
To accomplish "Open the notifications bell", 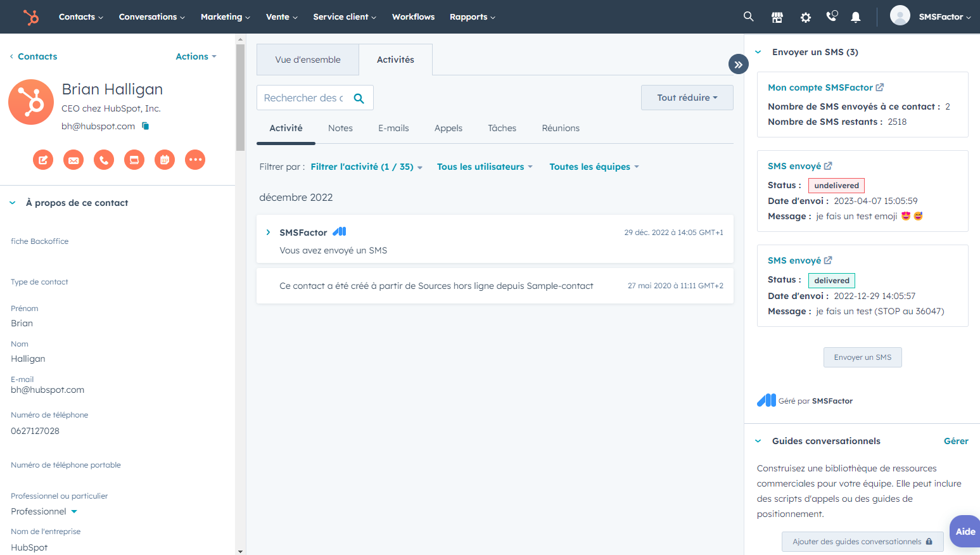I will (x=855, y=17).
